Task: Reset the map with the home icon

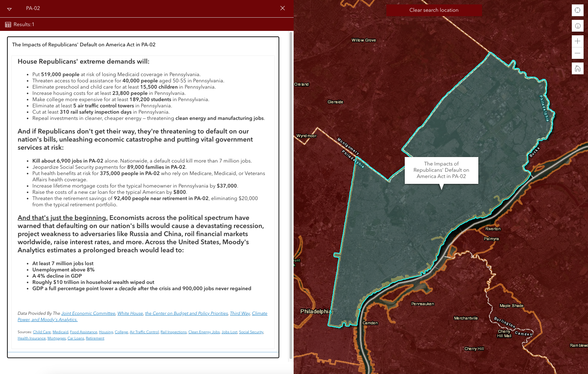Action: [577, 68]
